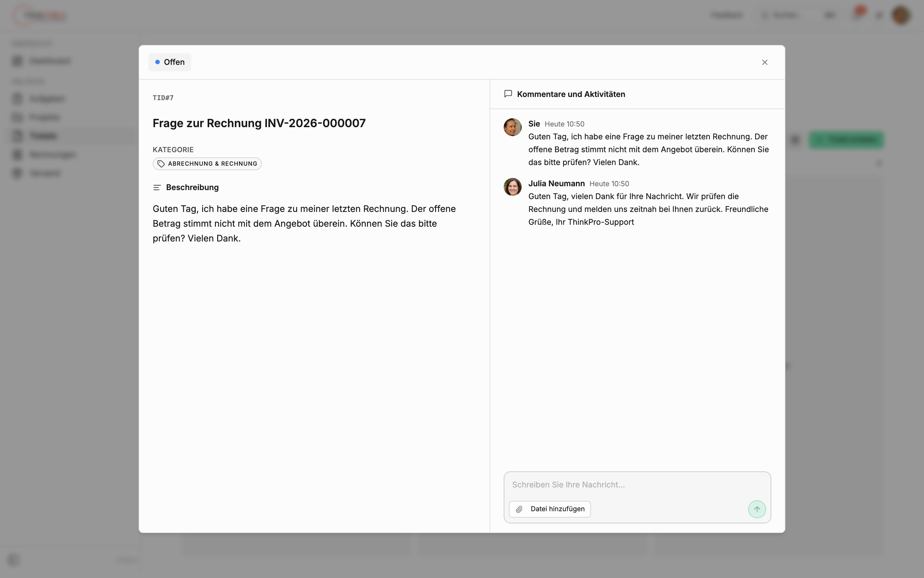The width and height of the screenshot is (924, 578).
Task: Send message with green arrow button
Action: pyautogui.click(x=757, y=509)
